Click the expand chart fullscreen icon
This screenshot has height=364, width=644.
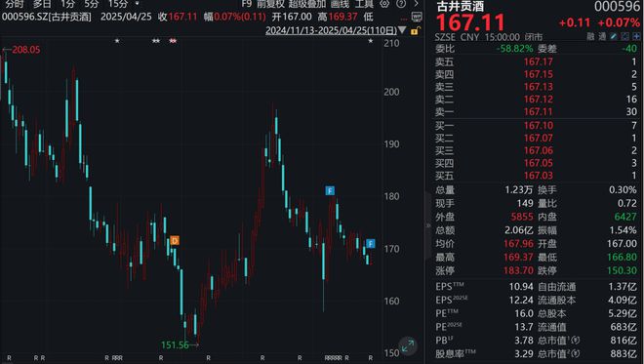[x=408, y=346]
